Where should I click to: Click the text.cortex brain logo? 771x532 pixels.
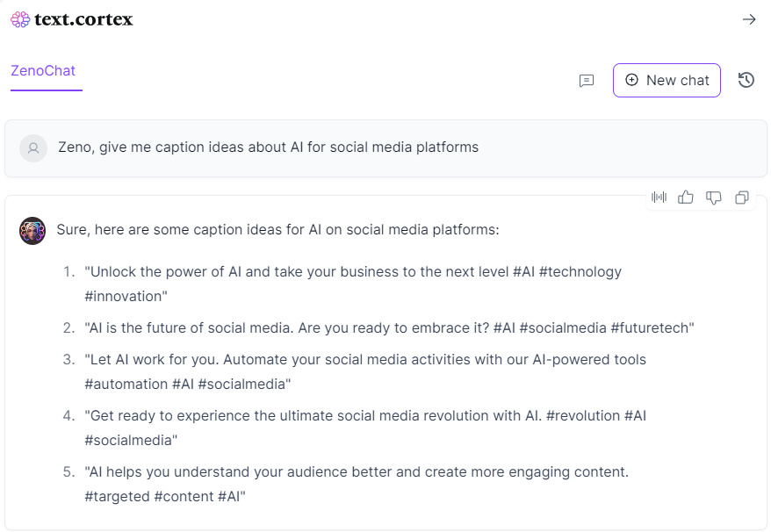[x=18, y=18]
